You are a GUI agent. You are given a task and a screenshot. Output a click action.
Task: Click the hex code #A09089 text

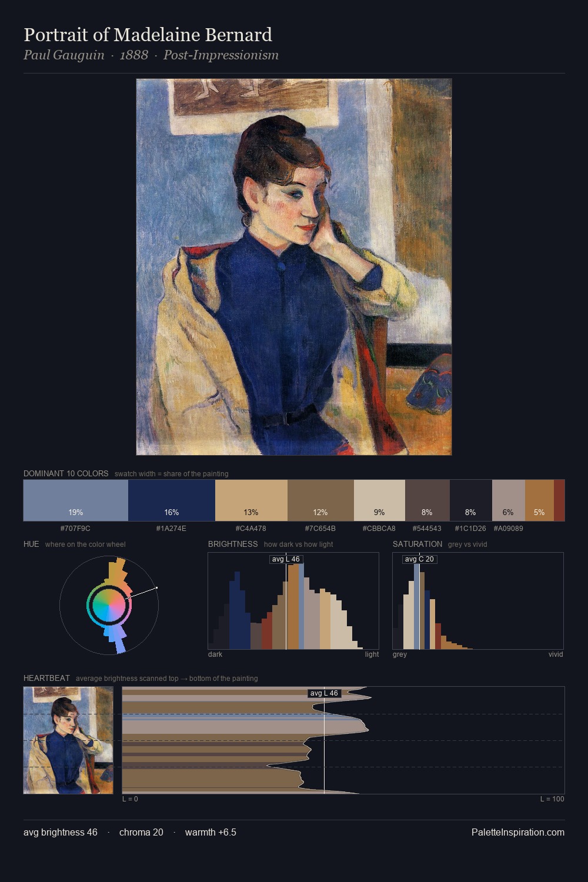pos(508,529)
